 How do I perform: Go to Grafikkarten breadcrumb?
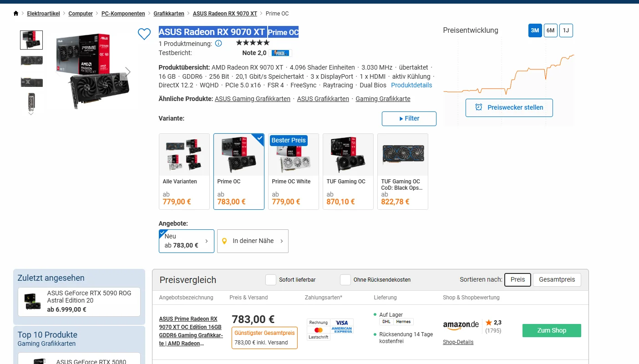(x=169, y=14)
